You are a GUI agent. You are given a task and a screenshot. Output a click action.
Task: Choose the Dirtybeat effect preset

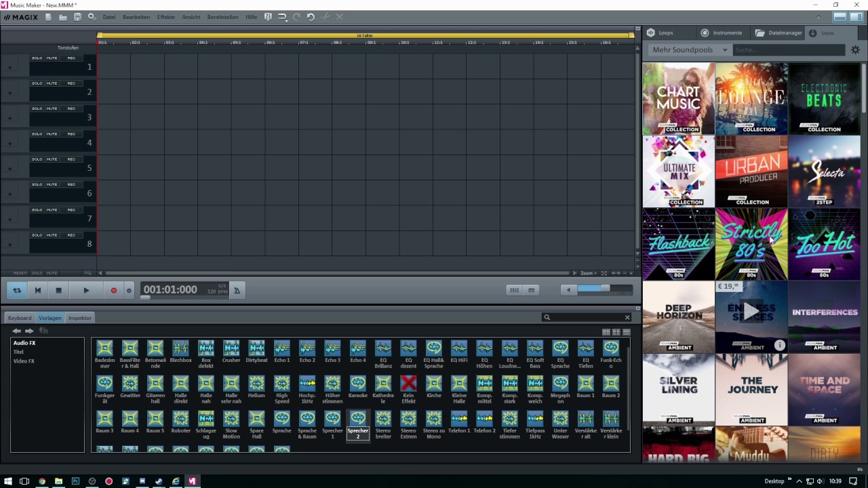[x=256, y=352]
